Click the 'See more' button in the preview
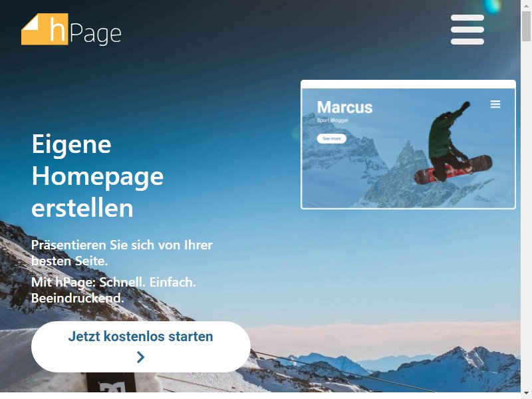 (x=331, y=138)
